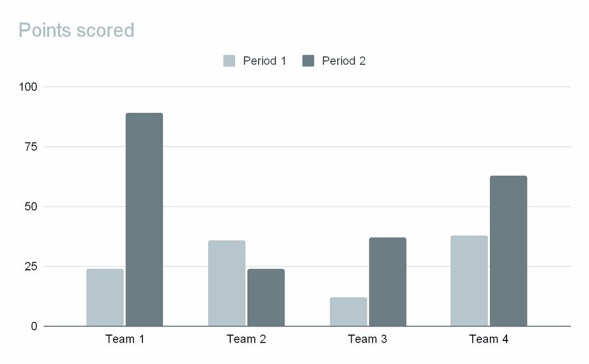Viewport: 589px width, 364px height.
Task: Select Team 1's tall Period 2 bar
Action: pyautogui.click(x=144, y=219)
